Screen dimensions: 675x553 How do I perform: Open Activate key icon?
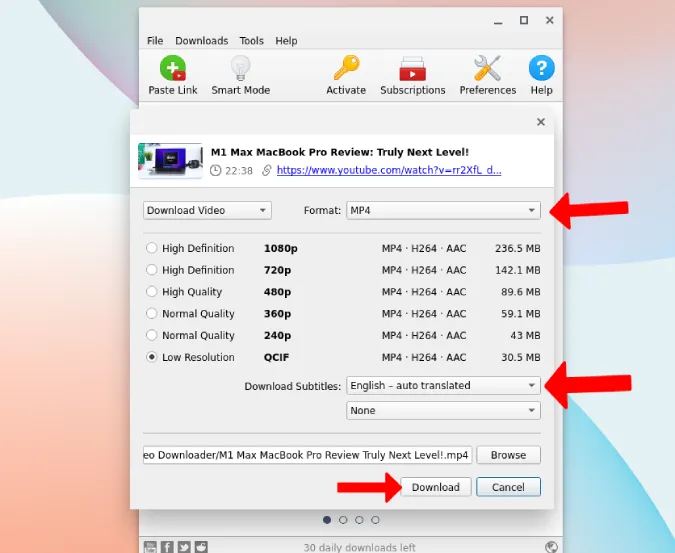(x=346, y=68)
